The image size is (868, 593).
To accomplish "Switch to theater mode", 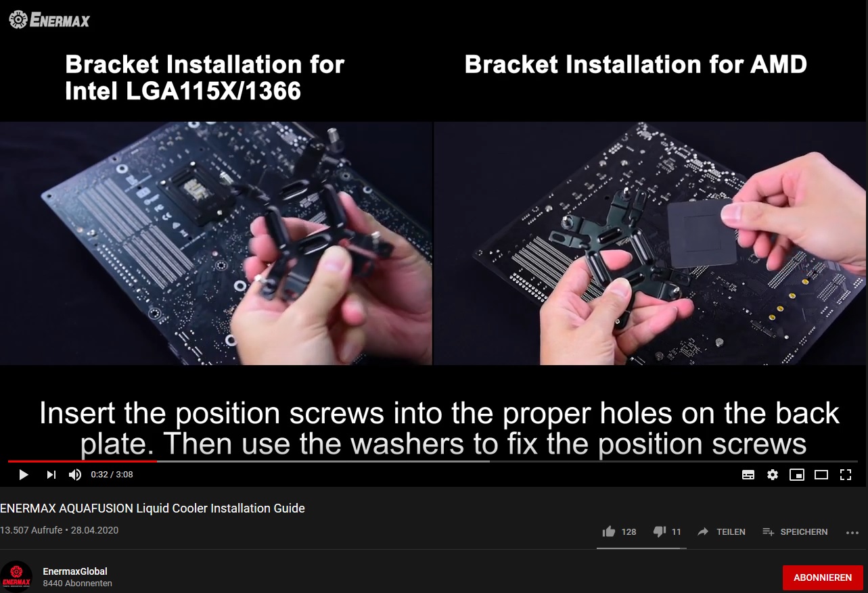I will pos(821,475).
